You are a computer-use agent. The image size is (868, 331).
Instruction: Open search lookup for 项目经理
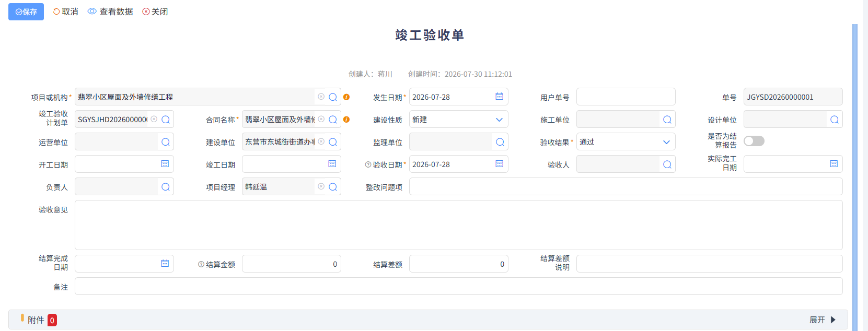(x=333, y=187)
